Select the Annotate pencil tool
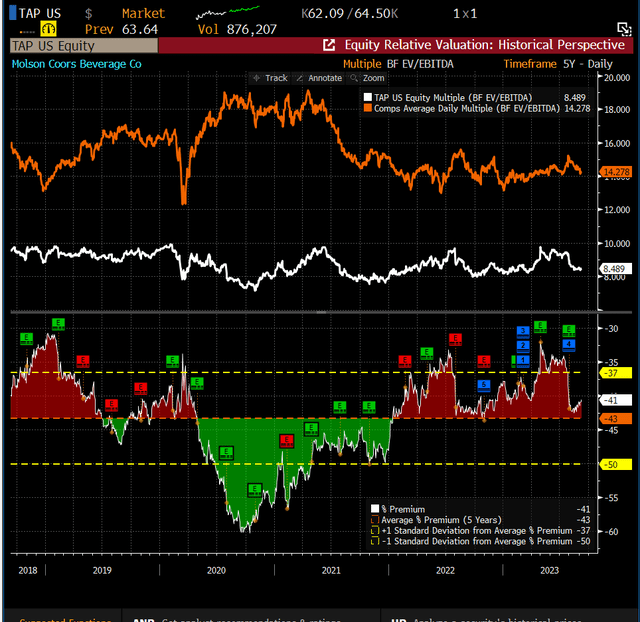The width and height of the screenshot is (640, 622). [x=319, y=78]
